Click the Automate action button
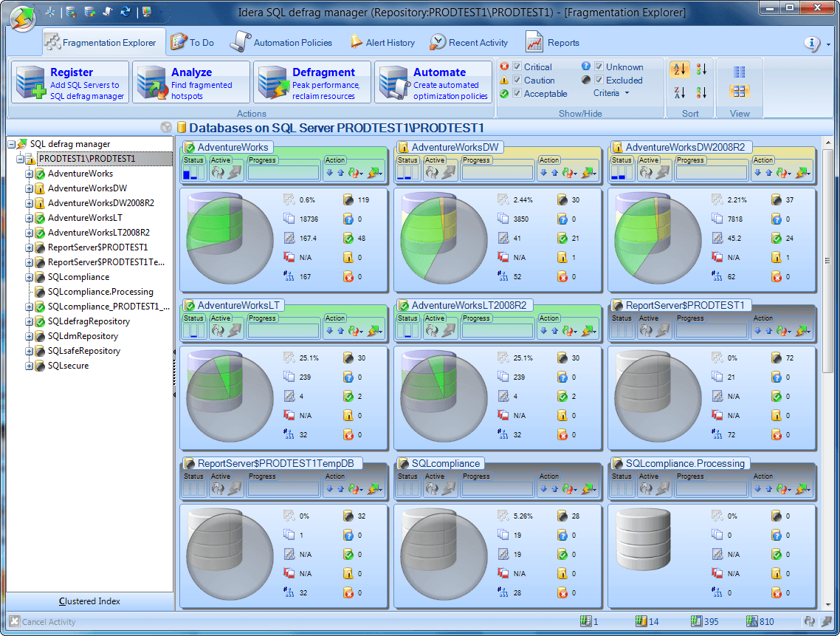This screenshot has height=636, width=840. (x=433, y=82)
